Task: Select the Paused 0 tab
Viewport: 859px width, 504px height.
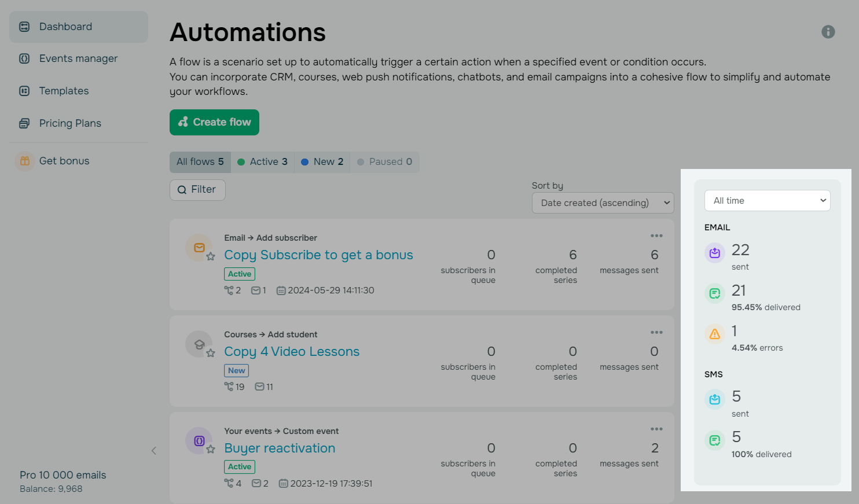Action: click(385, 162)
